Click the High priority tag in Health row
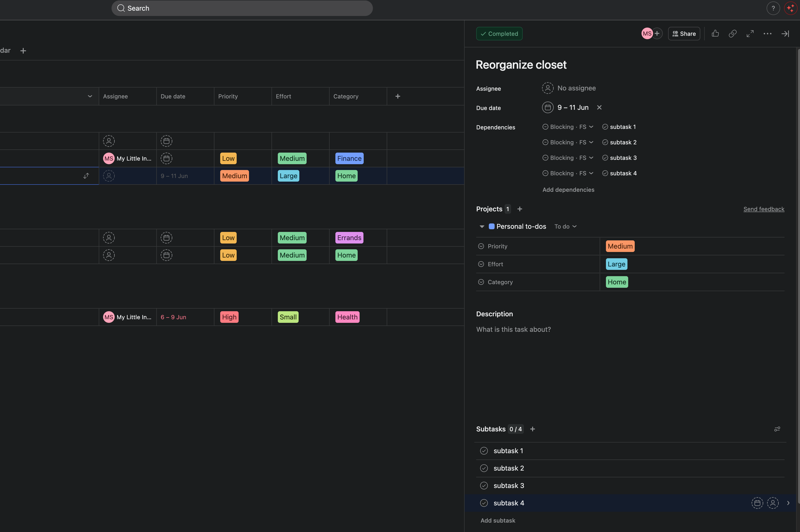Viewport: 800px width, 532px height. coord(229,317)
